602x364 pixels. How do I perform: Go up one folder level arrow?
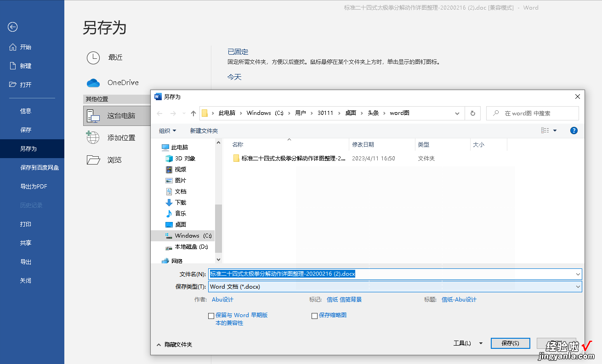(x=193, y=113)
